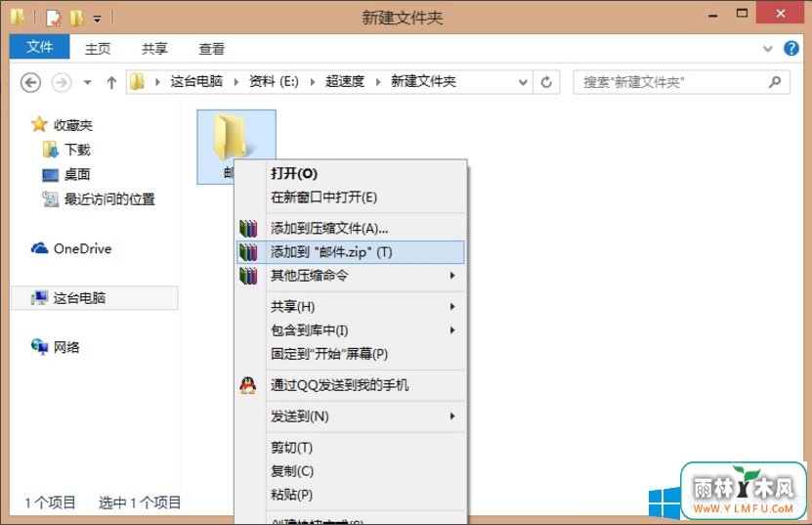Open 发送到(N) submenu
This screenshot has height=525, width=812.
pyautogui.click(x=351, y=416)
